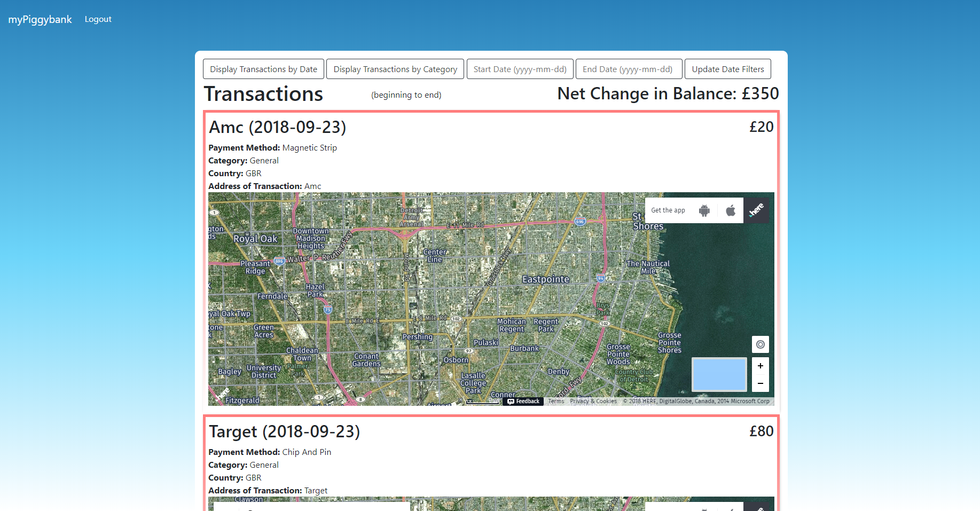Image resolution: width=980 pixels, height=511 pixels.
Task: Click the Android app icon on Amc map
Action: tap(704, 210)
